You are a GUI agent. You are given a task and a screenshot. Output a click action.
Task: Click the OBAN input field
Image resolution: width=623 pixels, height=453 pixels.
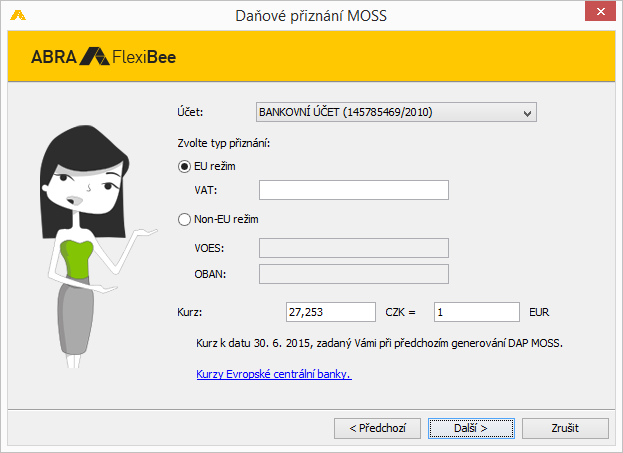pyautogui.click(x=354, y=274)
